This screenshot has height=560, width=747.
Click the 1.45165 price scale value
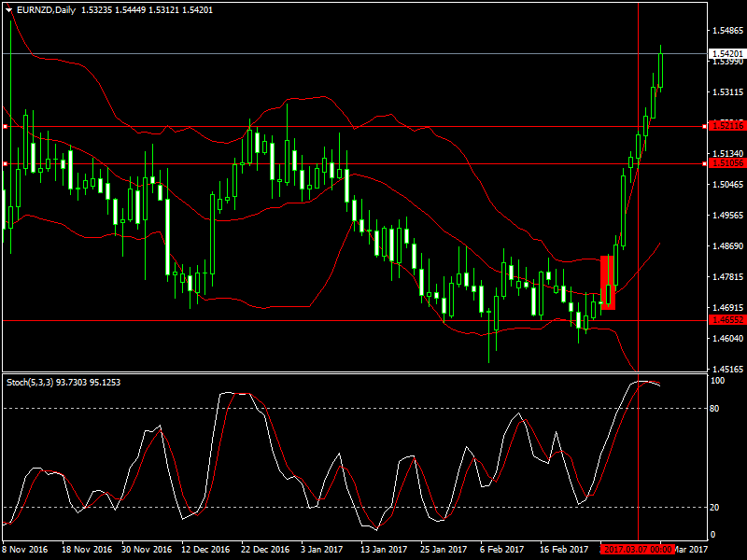[x=727, y=369]
